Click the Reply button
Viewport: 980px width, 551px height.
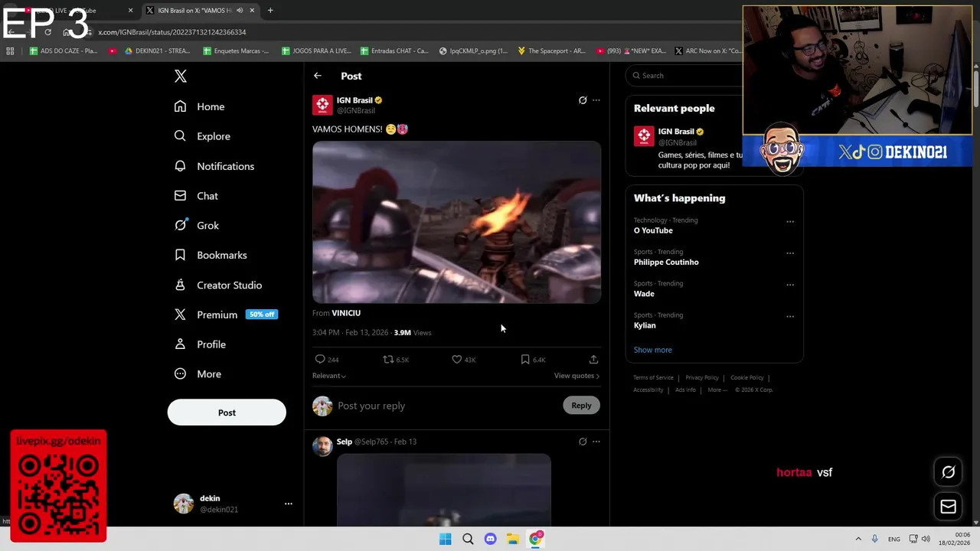click(581, 406)
